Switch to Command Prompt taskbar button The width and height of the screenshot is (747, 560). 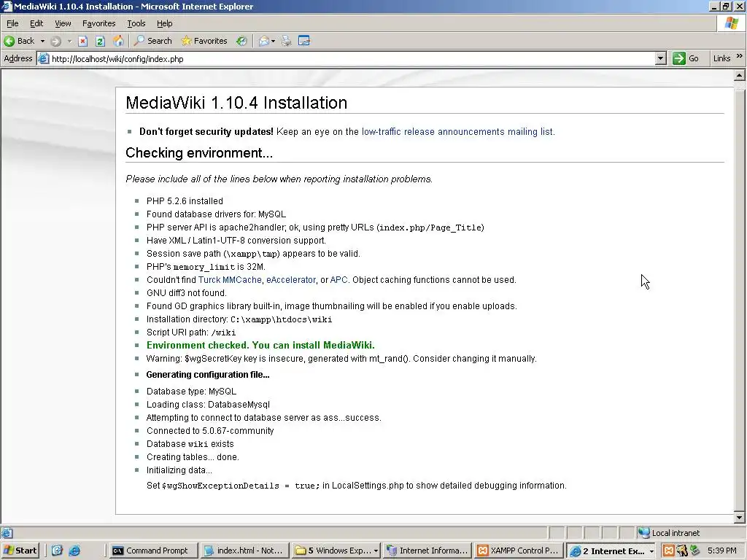click(153, 551)
